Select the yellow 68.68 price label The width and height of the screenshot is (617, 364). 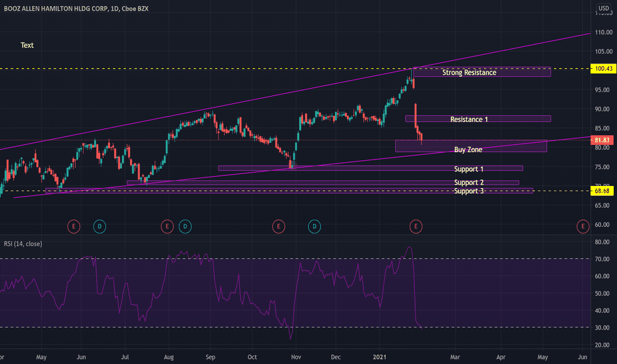tap(602, 191)
